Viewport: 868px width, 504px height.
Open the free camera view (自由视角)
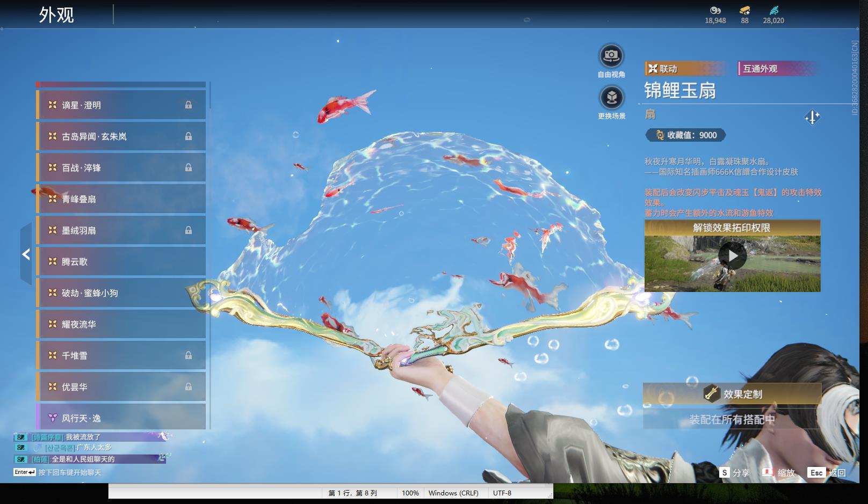click(611, 55)
